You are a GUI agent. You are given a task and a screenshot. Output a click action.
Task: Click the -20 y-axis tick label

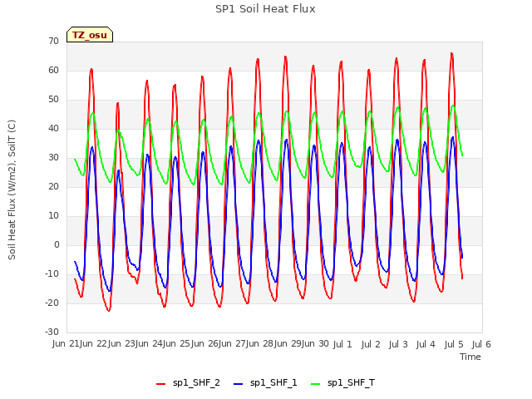tap(52, 303)
